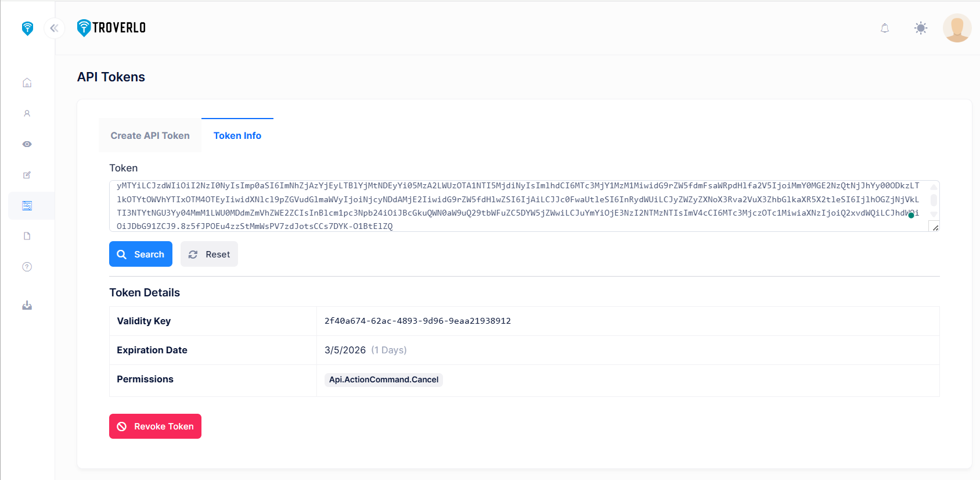Image resolution: width=980 pixels, height=480 pixels.
Task: Open the user profile sidebar icon
Action: point(27,113)
